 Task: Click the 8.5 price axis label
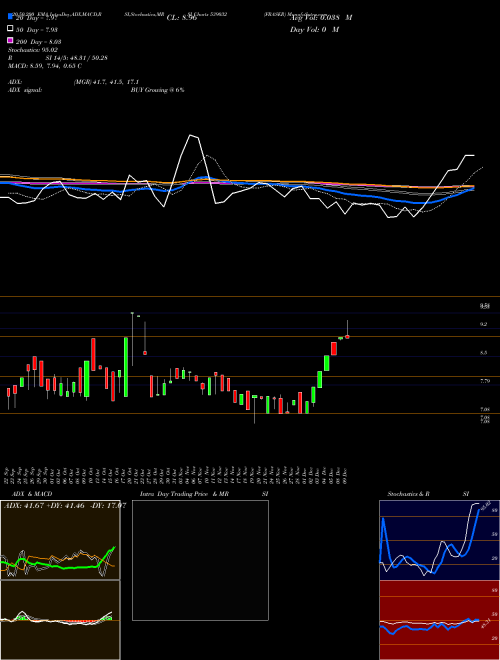484,353
